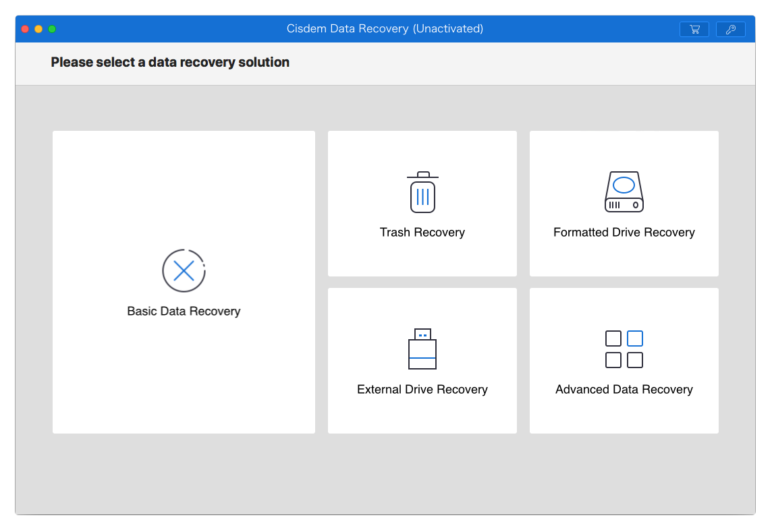Select the USB stick icon for External Drive Recovery
This screenshot has height=532, width=772.
[x=422, y=349]
